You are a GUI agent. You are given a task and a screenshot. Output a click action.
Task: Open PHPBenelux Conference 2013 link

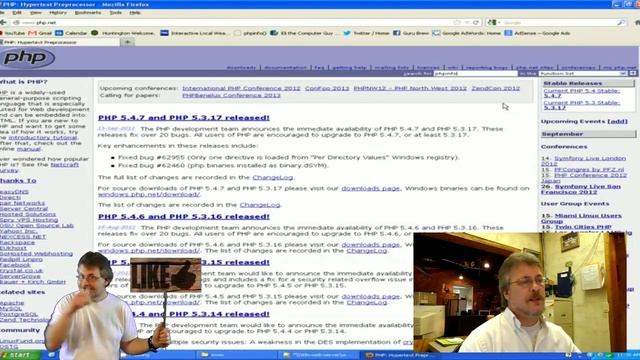tap(231, 96)
